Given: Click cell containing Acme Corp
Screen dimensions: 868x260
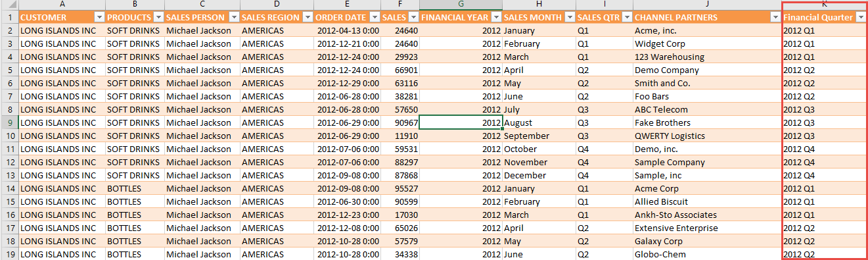Looking at the screenshot, I should click(x=708, y=188).
